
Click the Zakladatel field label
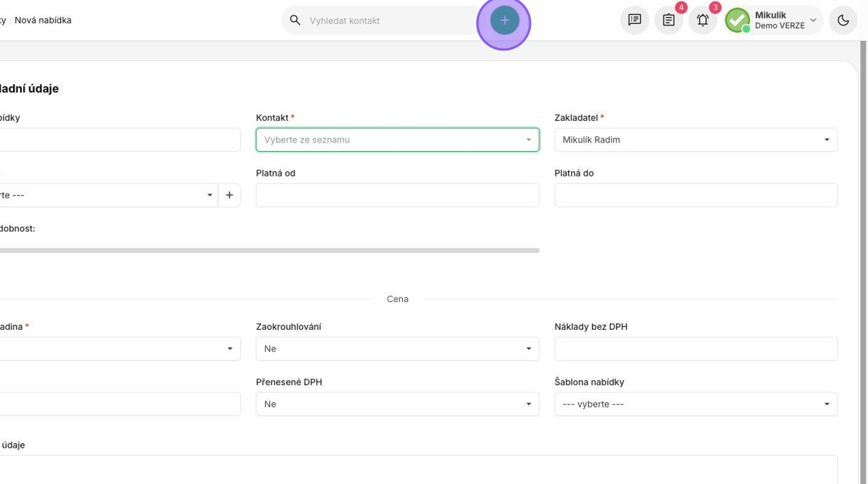pos(577,118)
